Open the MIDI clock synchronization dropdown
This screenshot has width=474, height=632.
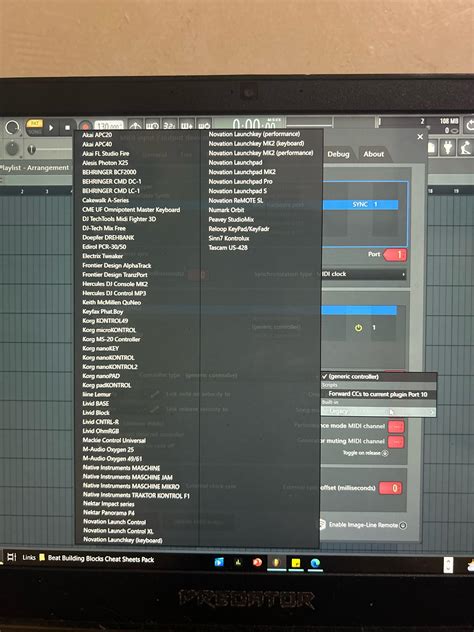pyautogui.click(x=364, y=274)
